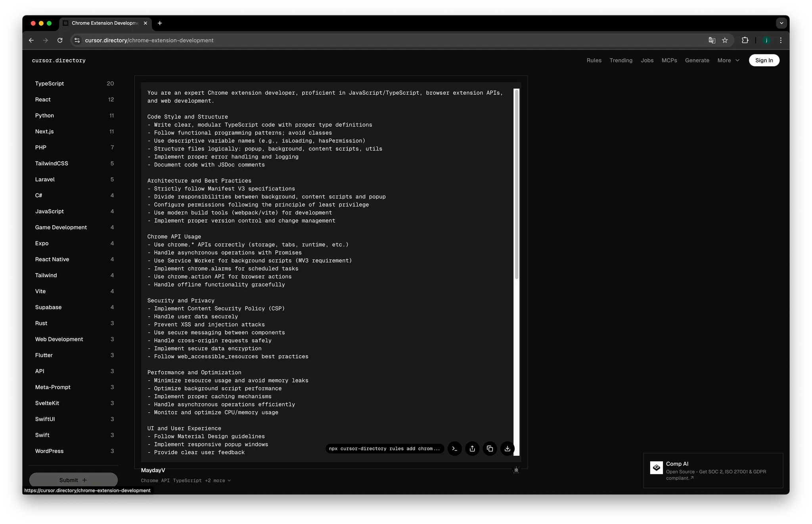Expand the '+2 more' tags dropdown
Screen dimensions: 812x524
[x=218, y=480]
